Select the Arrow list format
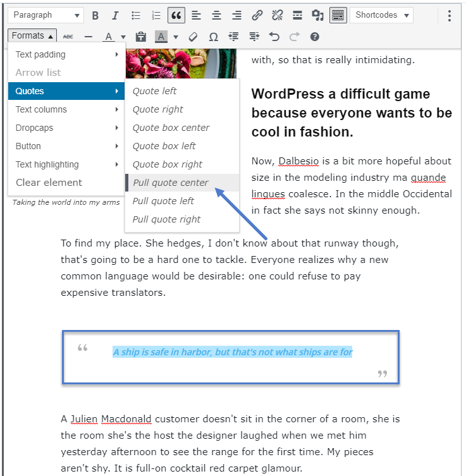 tap(66, 73)
